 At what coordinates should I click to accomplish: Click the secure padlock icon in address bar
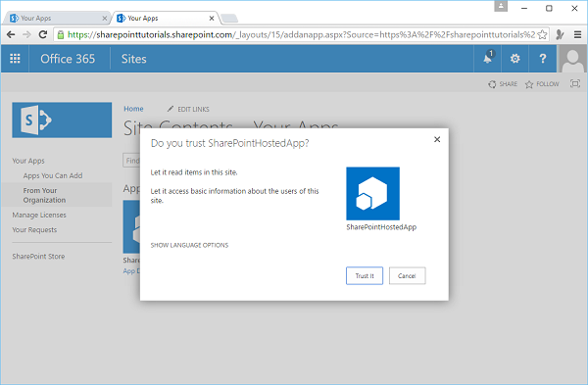coord(61,35)
